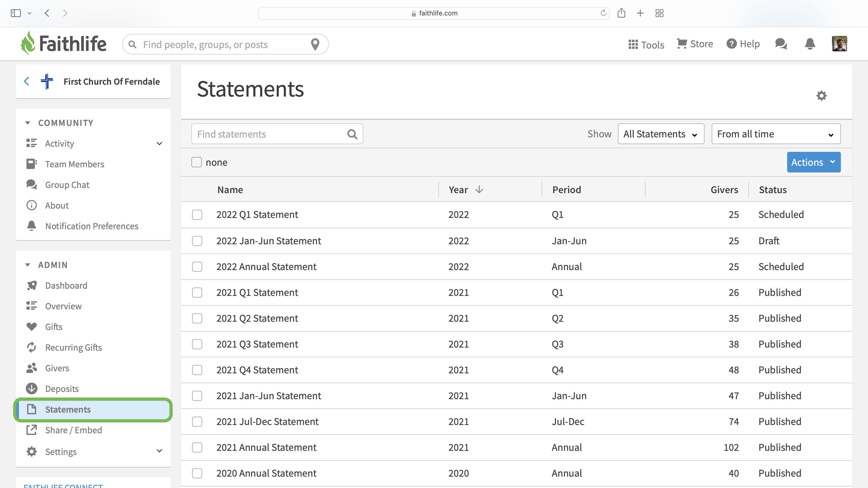The width and height of the screenshot is (868, 488).
Task: Check the 2021 Q1 Statement row
Action: (x=197, y=292)
